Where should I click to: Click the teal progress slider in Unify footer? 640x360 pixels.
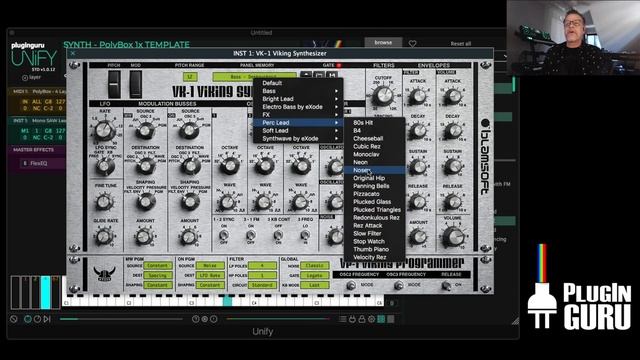(121, 319)
